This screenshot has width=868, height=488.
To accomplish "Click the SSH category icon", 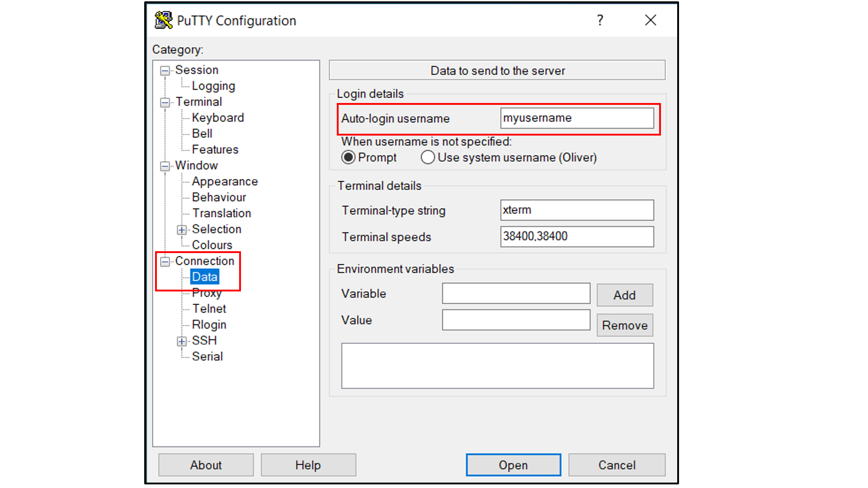I will tap(182, 340).
